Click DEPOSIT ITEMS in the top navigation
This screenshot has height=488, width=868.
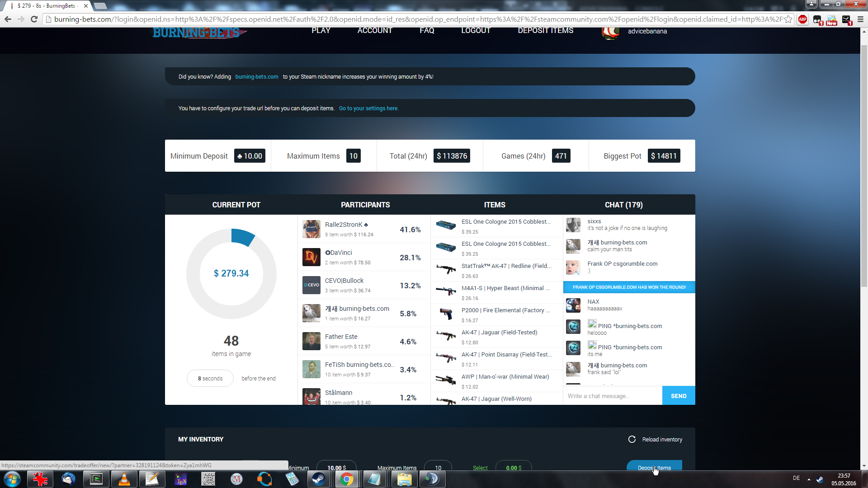[x=545, y=31]
